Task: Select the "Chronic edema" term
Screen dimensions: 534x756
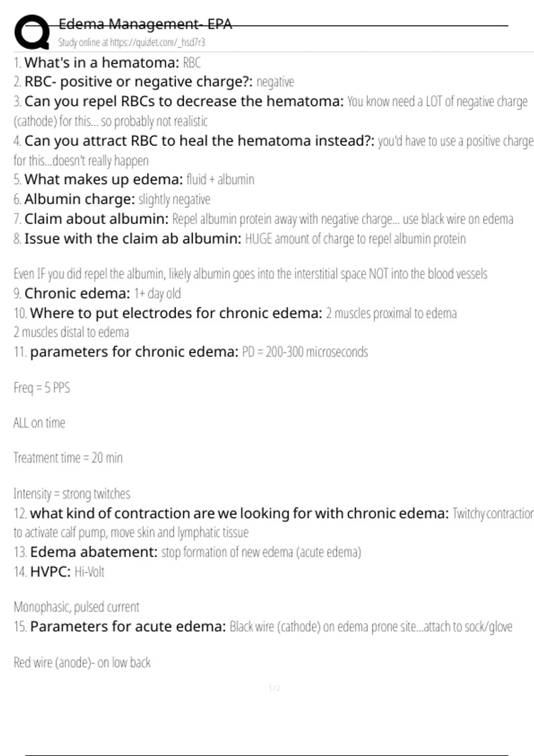Action: tap(77, 294)
